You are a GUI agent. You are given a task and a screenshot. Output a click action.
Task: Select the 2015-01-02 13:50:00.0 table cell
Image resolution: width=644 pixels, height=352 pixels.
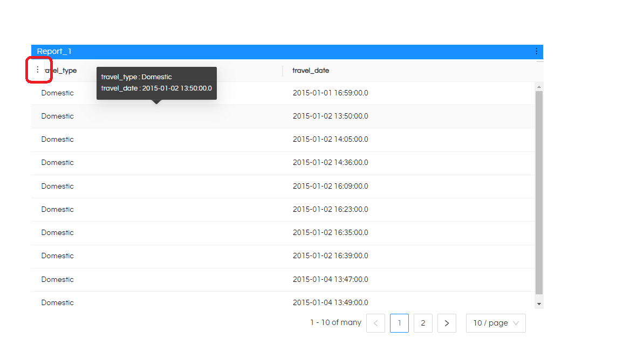tap(330, 116)
